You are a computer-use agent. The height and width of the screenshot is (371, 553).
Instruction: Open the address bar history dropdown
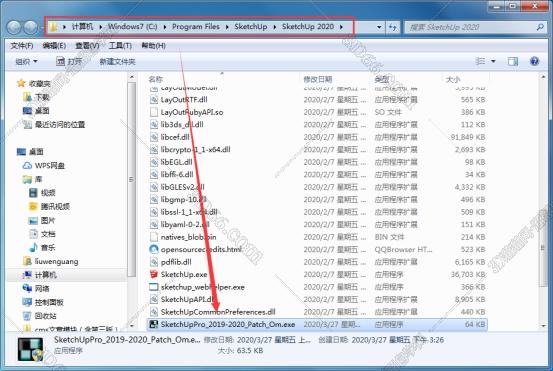(379, 27)
